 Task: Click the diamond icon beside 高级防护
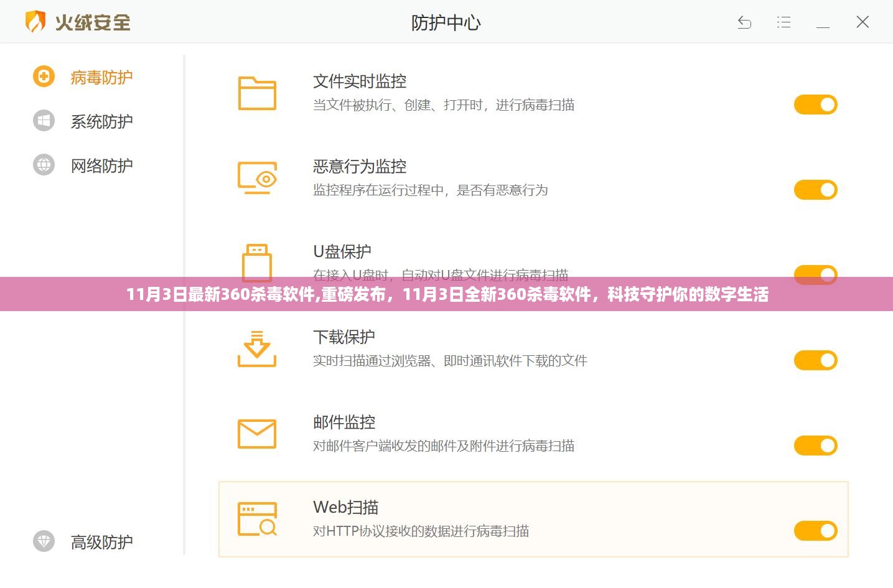44,541
